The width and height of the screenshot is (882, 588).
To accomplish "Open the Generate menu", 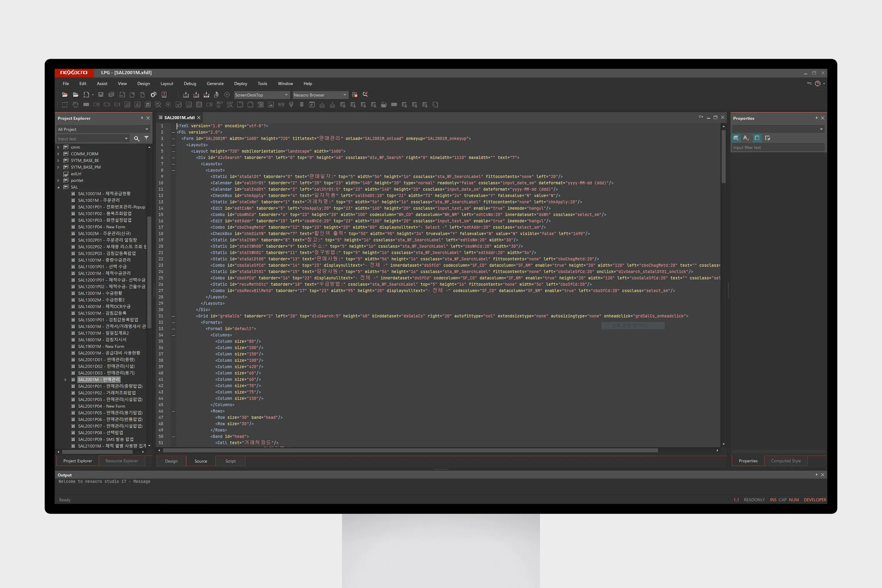I will (x=215, y=83).
